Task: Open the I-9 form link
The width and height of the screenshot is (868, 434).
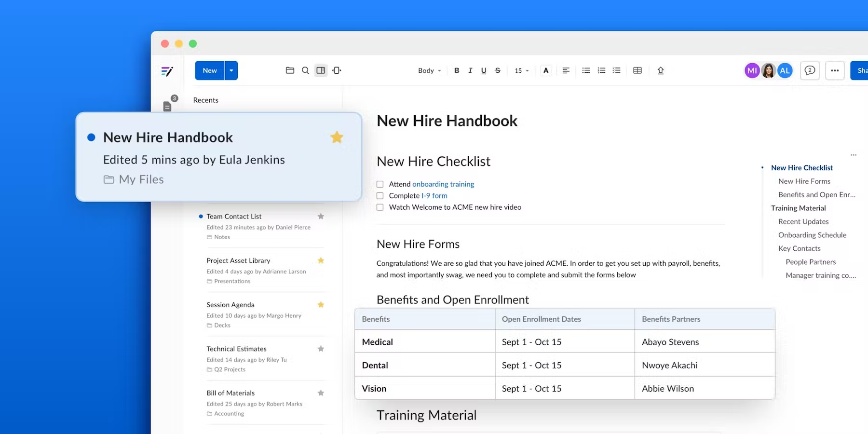Action: (433, 195)
